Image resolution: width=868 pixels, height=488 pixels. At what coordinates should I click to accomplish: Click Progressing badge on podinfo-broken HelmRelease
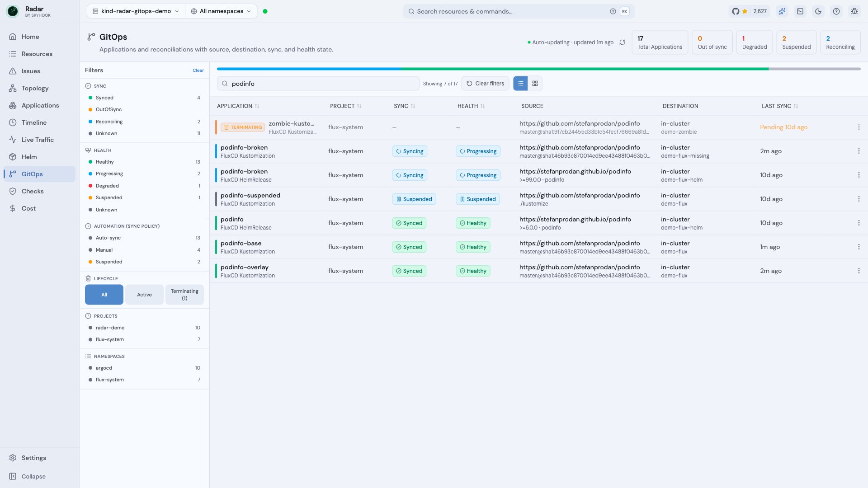478,175
